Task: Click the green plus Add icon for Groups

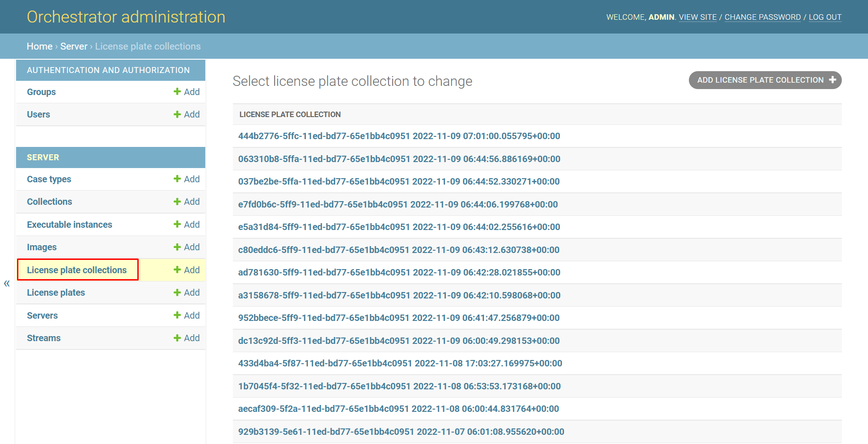Action: [x=177, y=92]
